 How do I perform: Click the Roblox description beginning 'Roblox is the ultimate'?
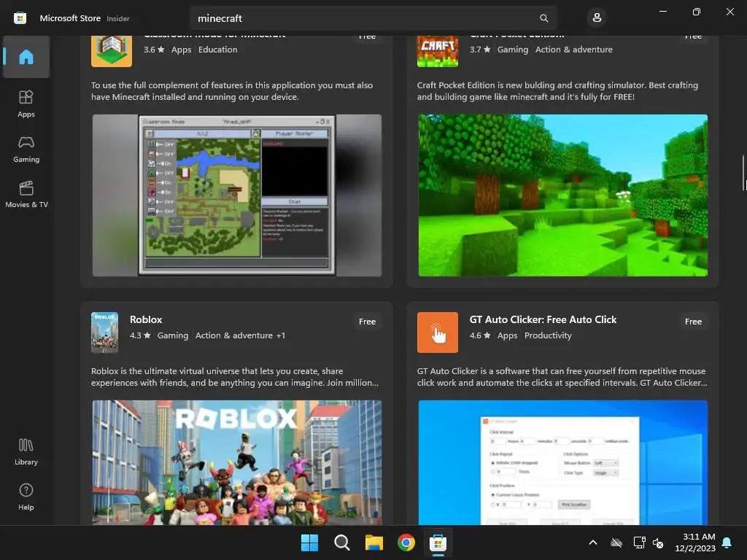tap(235, 377)
